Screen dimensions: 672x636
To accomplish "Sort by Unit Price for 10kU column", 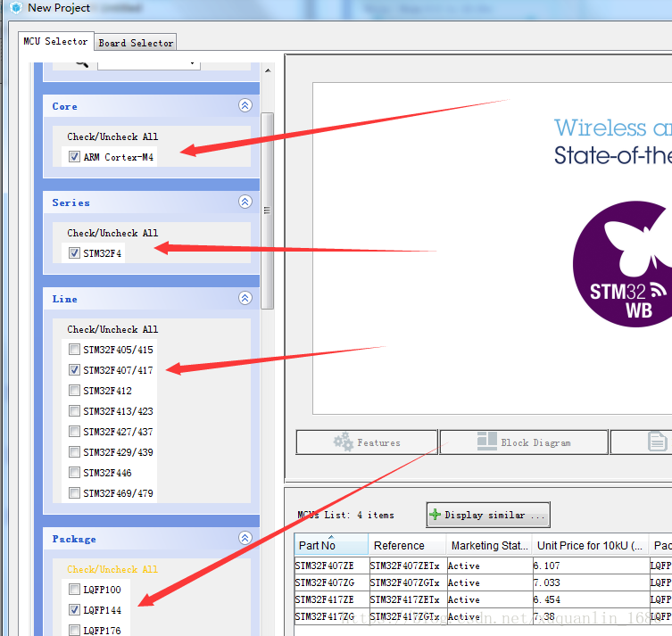I will click(590, 545).
